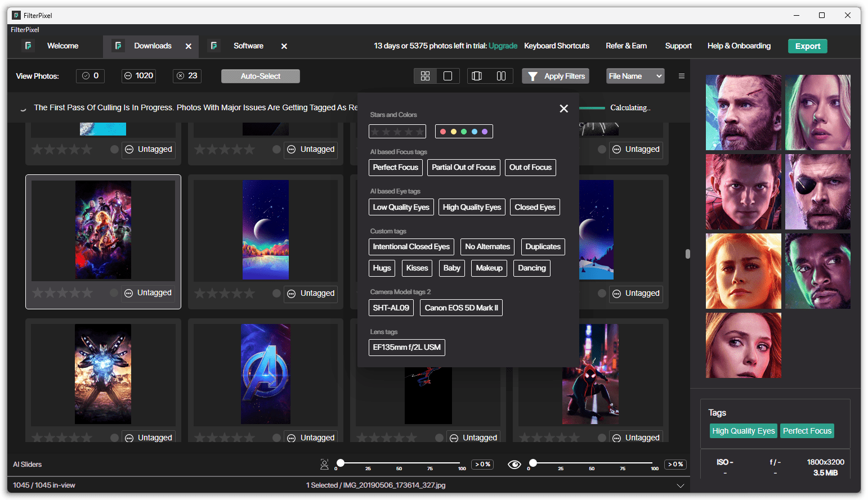Click the gray color dot on Avengers poster card
Screen dimensions: 868x500
114,293
